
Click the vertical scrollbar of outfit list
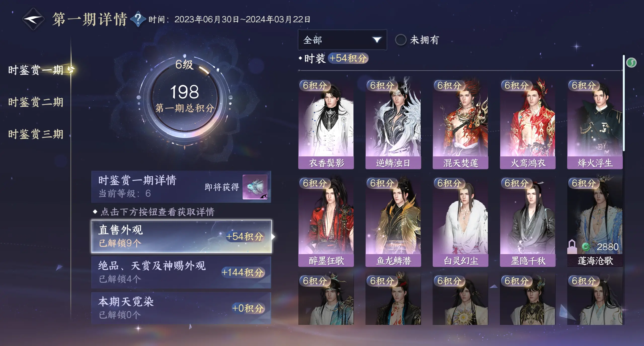click(x=624, y=103)
